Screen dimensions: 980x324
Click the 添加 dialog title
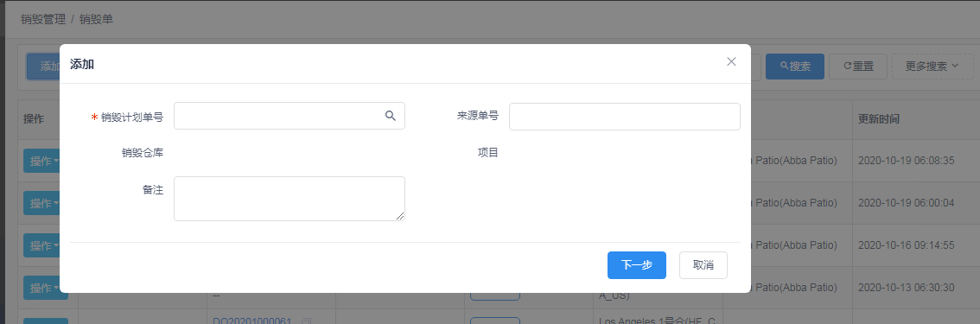click(x=82, y=64)
